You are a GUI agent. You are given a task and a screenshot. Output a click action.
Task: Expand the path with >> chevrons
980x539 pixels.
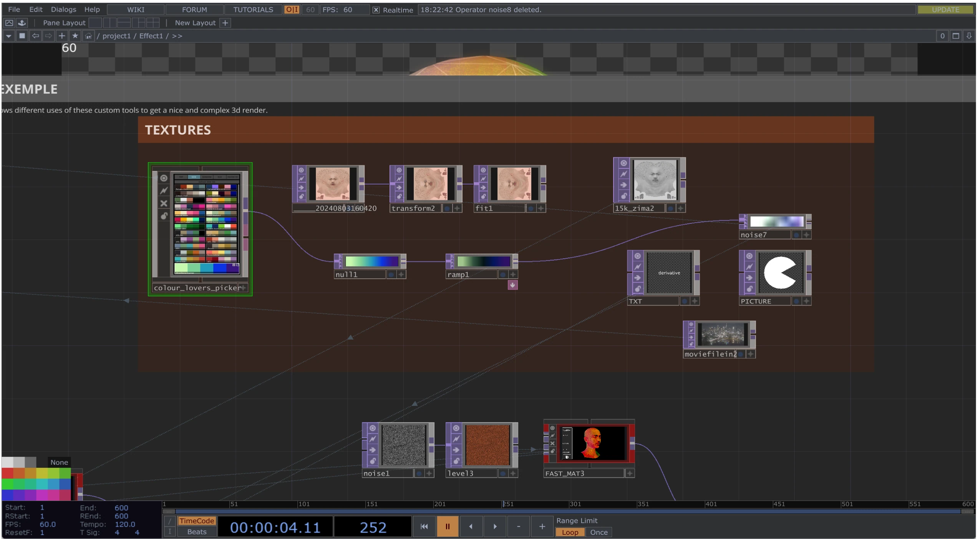click(x=177, y=36)
